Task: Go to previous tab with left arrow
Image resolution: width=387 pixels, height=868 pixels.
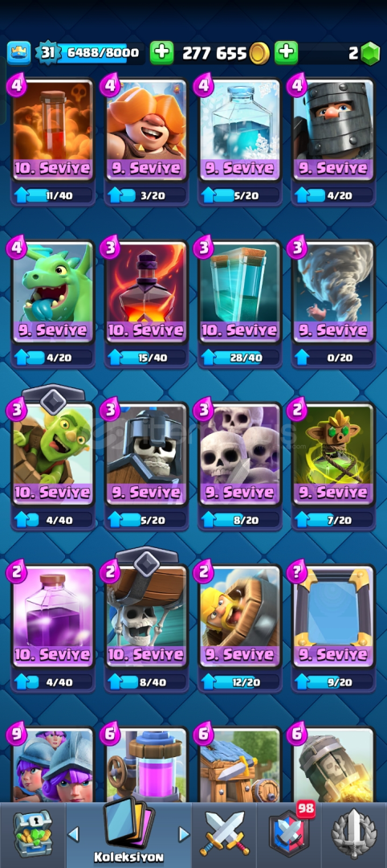Action: pyautogui.click(x=73, y=833)
